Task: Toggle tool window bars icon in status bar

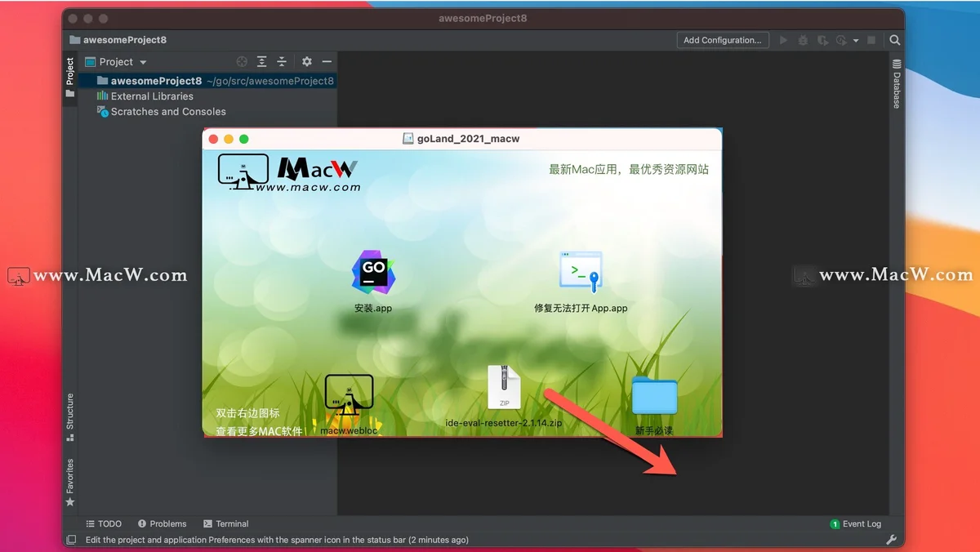Action: 71,540
